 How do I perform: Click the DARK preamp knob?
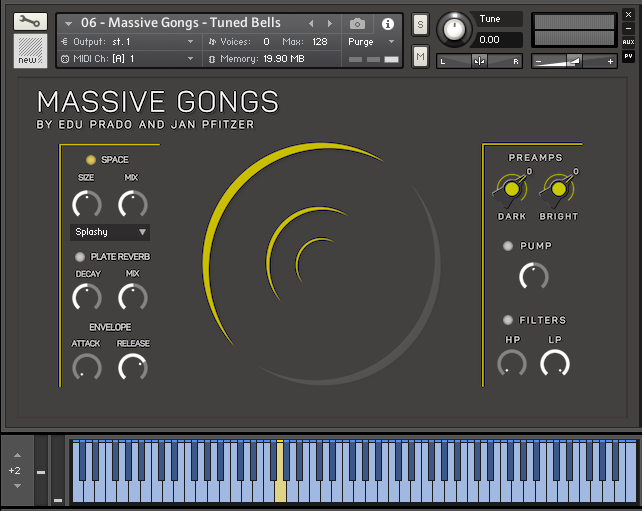pos(512,190)
